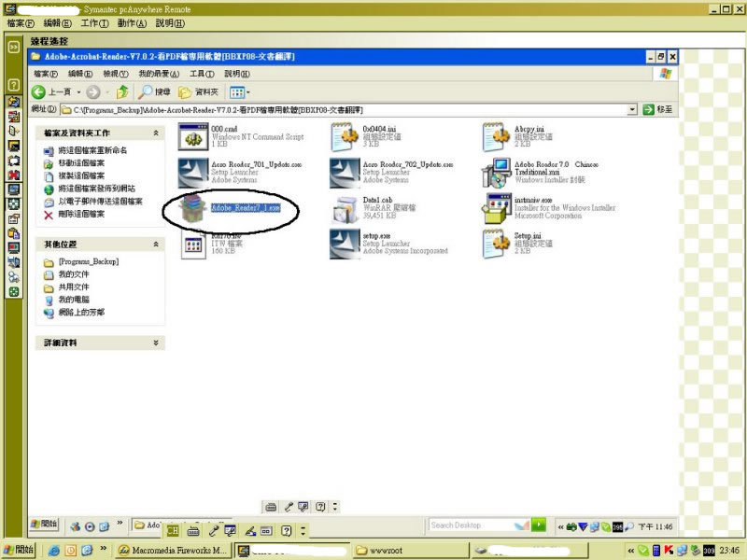Select the 000.cmd command script file
The height and width of the screenshot is (560, 747).
click(x=241, y=135)
